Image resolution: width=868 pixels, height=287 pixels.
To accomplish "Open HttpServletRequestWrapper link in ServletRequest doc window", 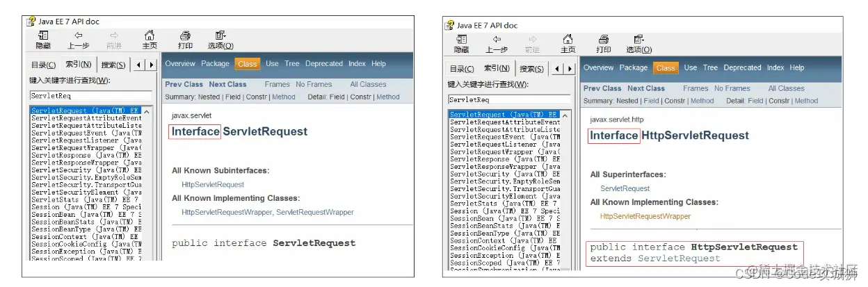I will point(227,212).
